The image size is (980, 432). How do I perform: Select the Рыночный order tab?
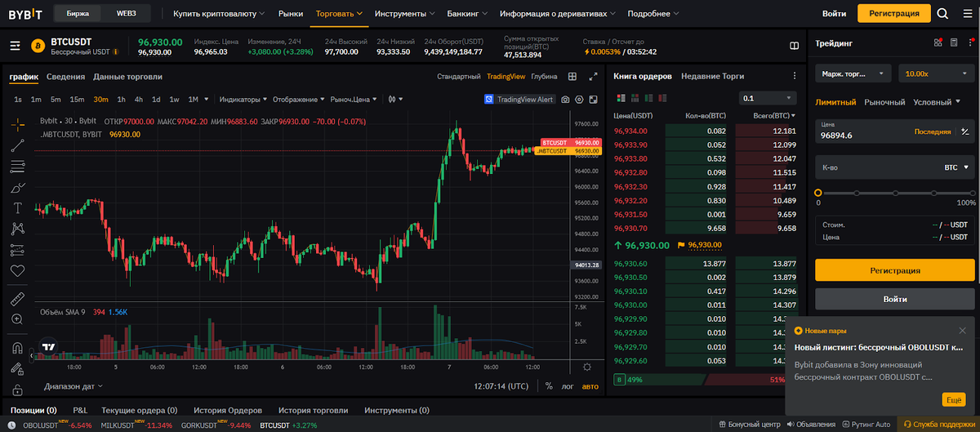point(884,102)
